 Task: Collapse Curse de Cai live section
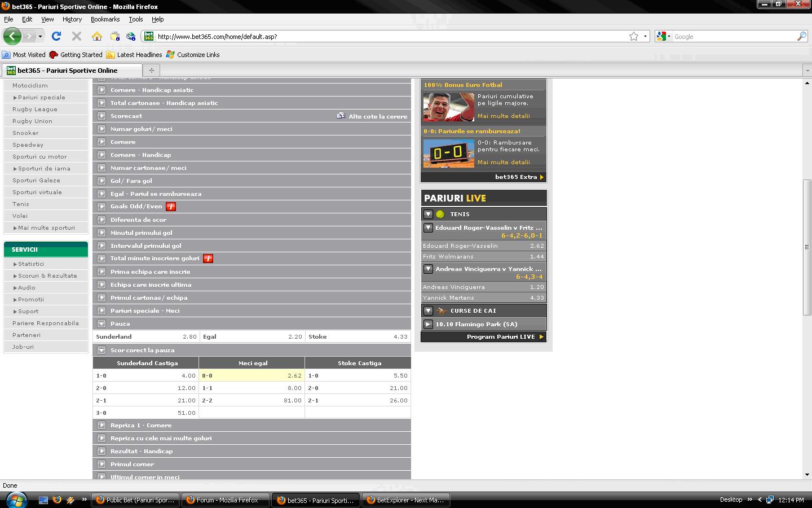[x=429, y=311]
